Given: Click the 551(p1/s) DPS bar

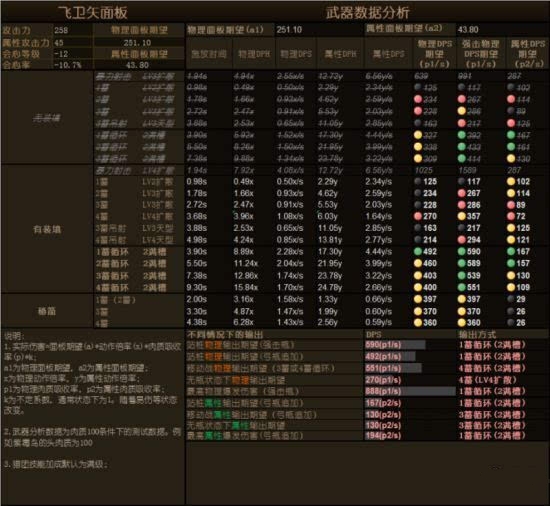Looking at the screenshot, I should (x=393, y=368).
